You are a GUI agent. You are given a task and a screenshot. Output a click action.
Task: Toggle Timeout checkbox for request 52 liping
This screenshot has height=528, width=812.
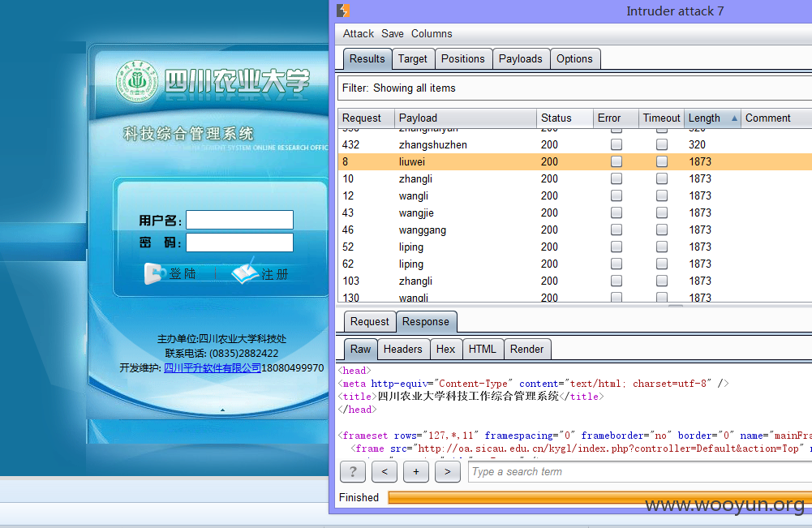662,247
